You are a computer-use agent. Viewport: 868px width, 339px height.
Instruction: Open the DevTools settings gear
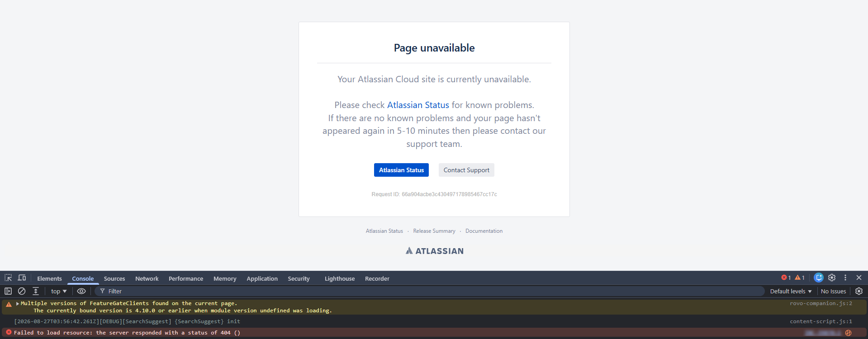point(832,278)
